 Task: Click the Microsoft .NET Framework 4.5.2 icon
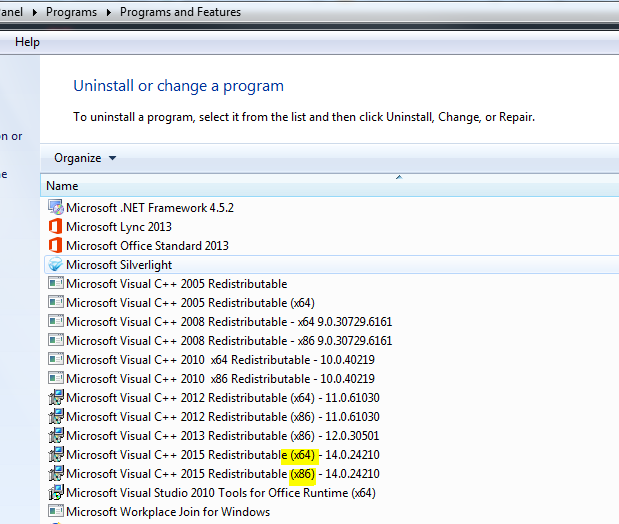pos(56,207)
